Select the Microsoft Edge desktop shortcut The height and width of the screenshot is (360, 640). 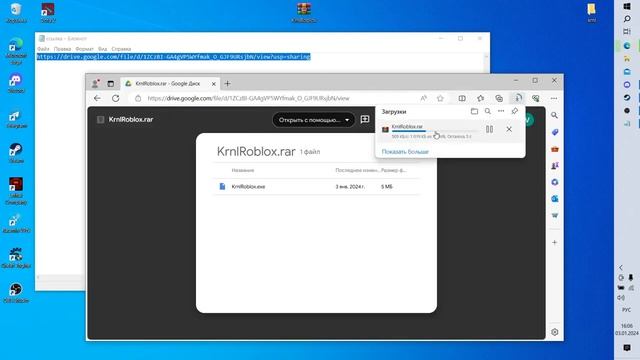click(x=16, y=51)
